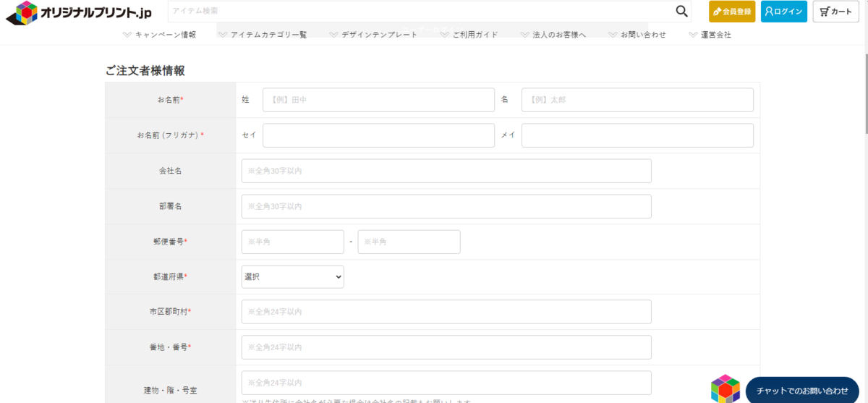
Task: Click the 番地・番号 label
Action: 170,347
